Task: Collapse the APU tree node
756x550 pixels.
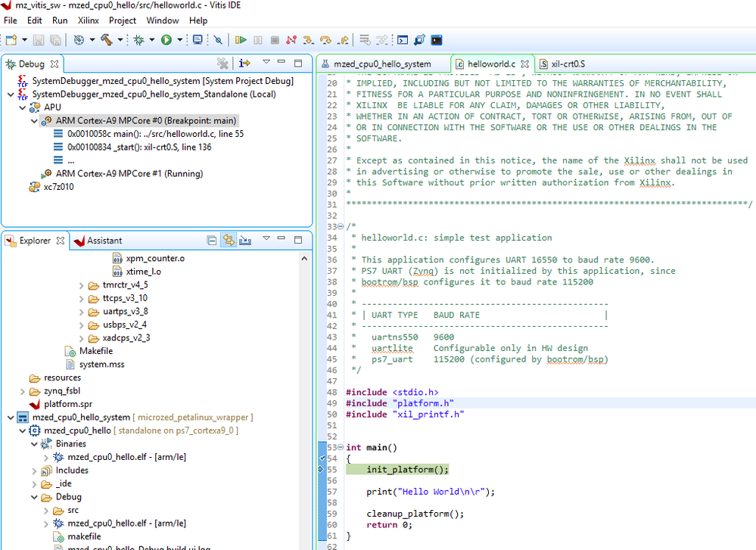Action: [x=21, y=107]
